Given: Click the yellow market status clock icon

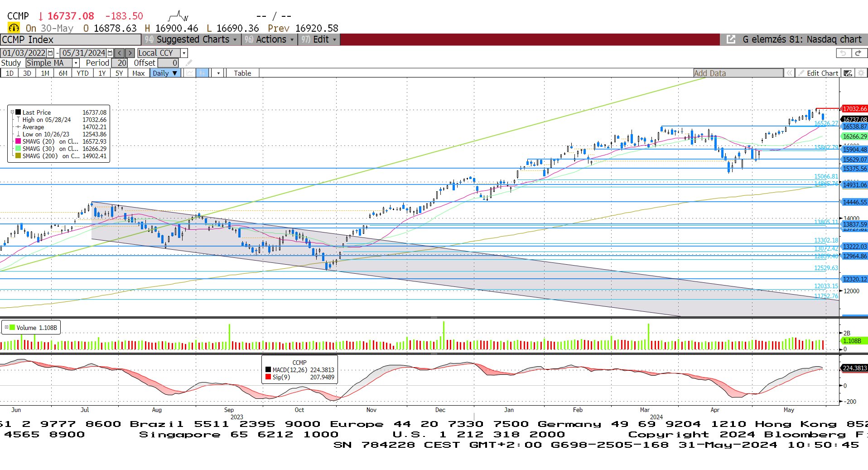Looking at the screenshot, I should [x=14, y=28].
